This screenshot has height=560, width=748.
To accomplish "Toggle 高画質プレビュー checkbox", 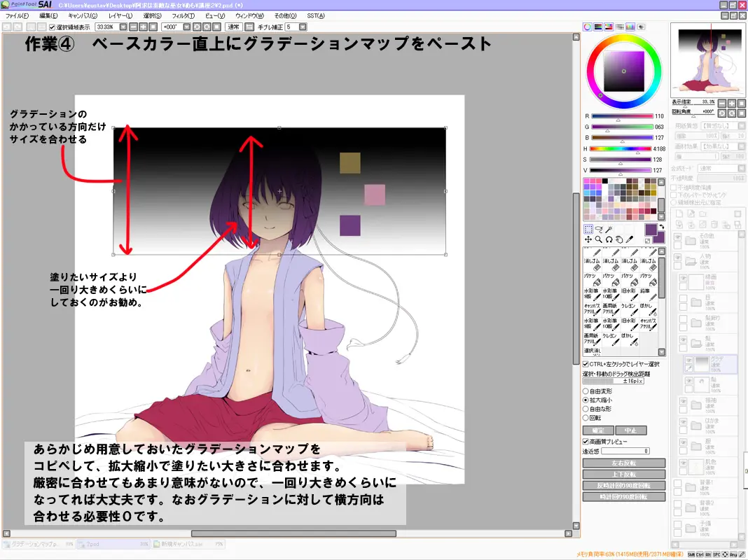I will point(586,442).
